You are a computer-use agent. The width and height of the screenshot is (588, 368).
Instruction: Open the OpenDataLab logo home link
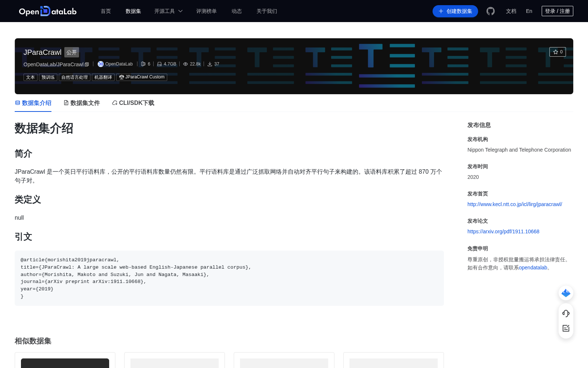coord(48,11)
